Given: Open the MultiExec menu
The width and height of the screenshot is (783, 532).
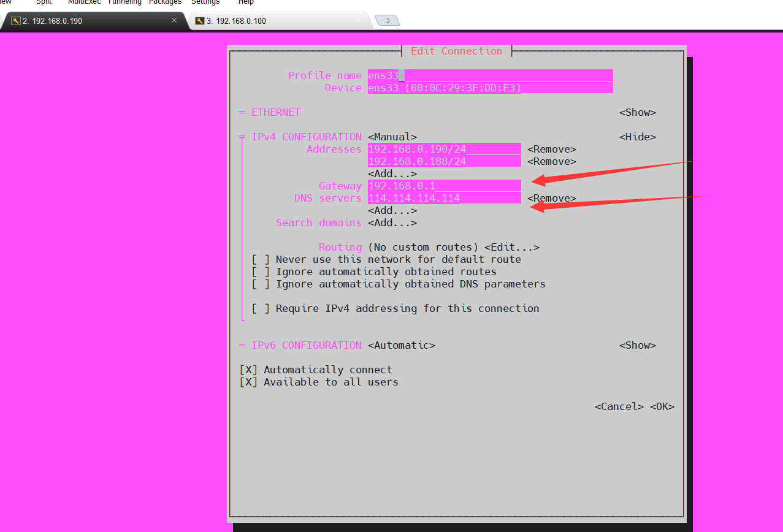Looking at the screenshot, I should click(x=84, y=2).
